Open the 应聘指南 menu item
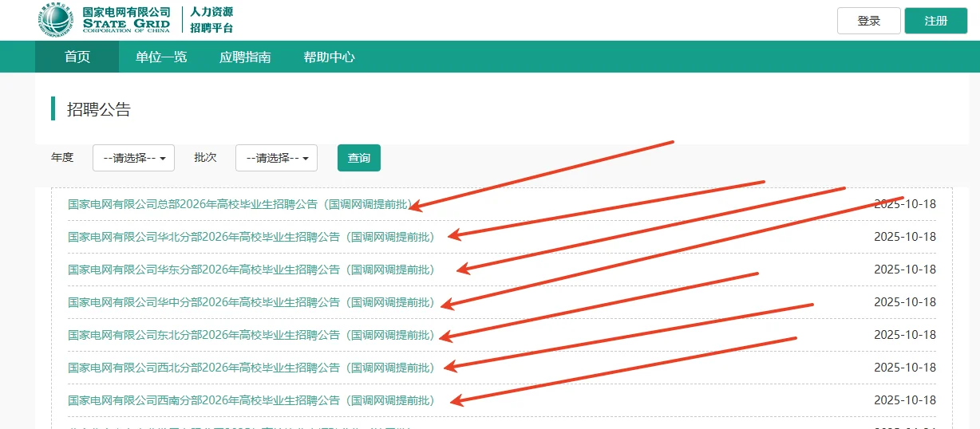 [x=245, y=57]
